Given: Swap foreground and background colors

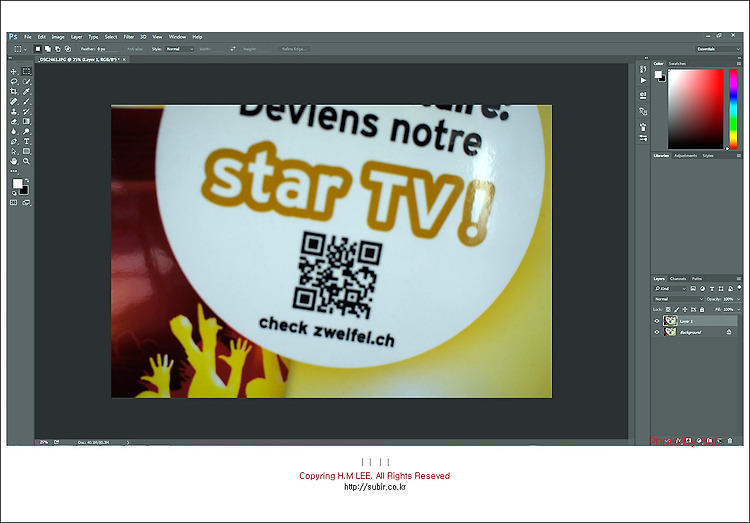Looking at the screenshot, I should pos(27,180).
